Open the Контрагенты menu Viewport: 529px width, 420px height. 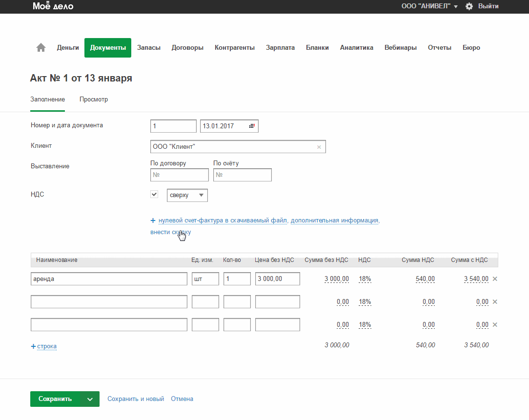tap(234, 48)
